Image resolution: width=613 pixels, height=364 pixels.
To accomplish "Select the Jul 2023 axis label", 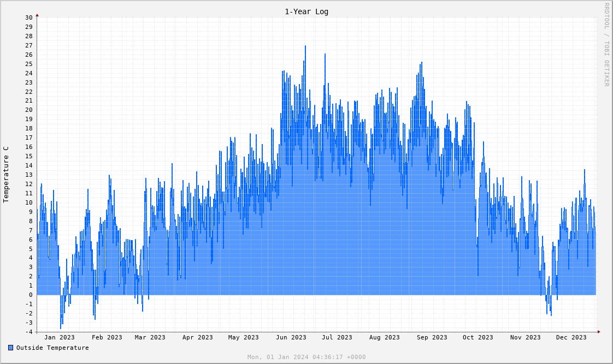I will (337, 337).
